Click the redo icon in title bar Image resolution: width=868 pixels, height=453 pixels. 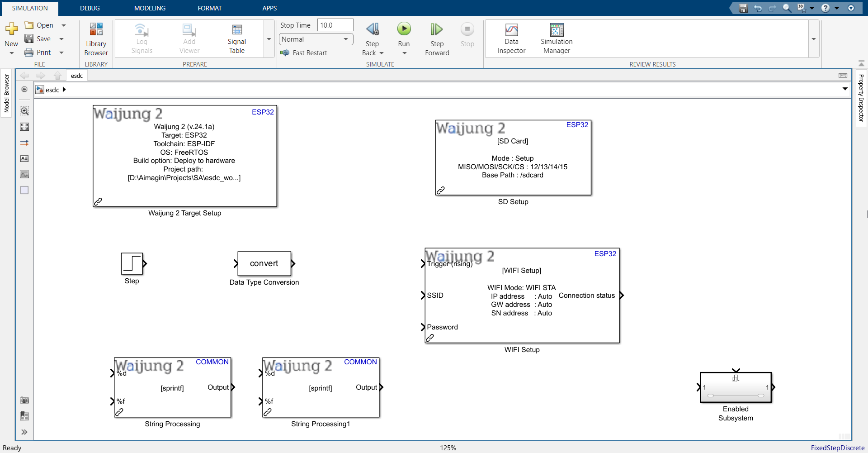[772, 8]
